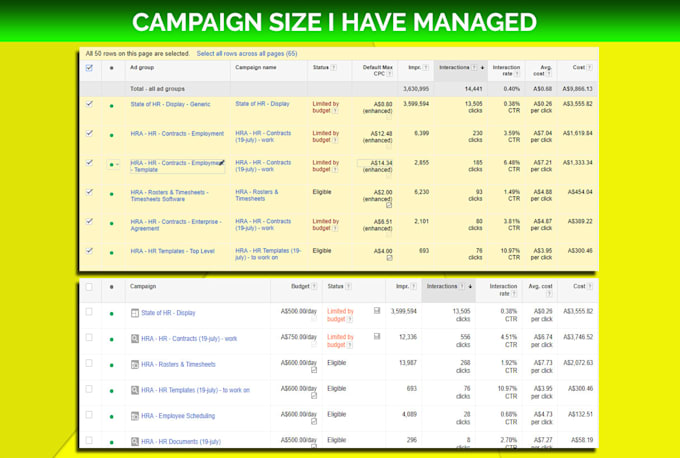The height and width of the screenshot is (458, 680).
Task: Open status dropdown for Employment - Template ad group
Action: (x=113, y=164)
